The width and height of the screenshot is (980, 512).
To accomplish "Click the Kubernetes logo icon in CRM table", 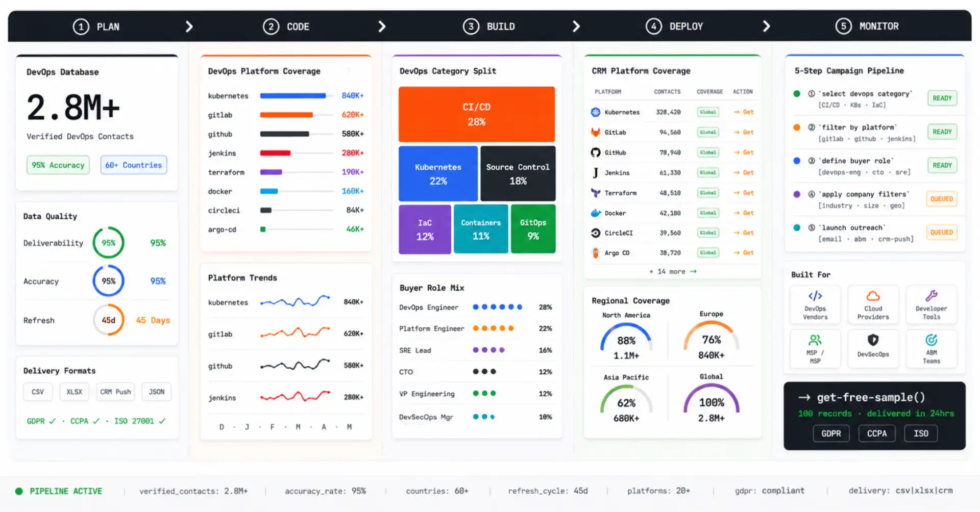I will click(x=595, y=112).
